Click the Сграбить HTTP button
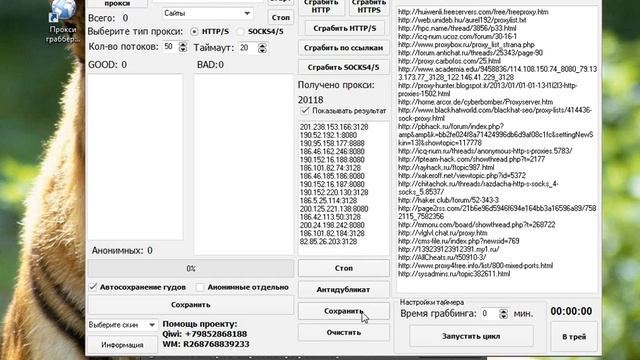This screenshot has height=360, width=640. pyautogui.click(x=321, y=7)
